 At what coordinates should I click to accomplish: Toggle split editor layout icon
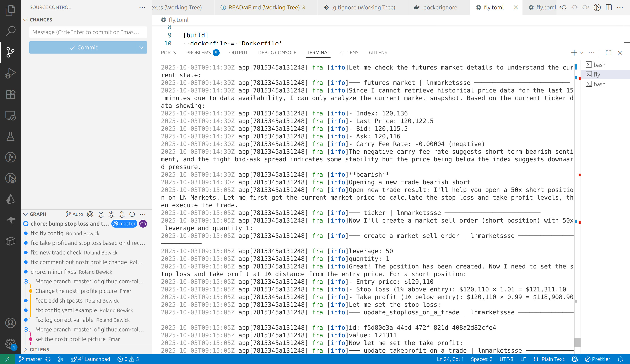point(609,7)
